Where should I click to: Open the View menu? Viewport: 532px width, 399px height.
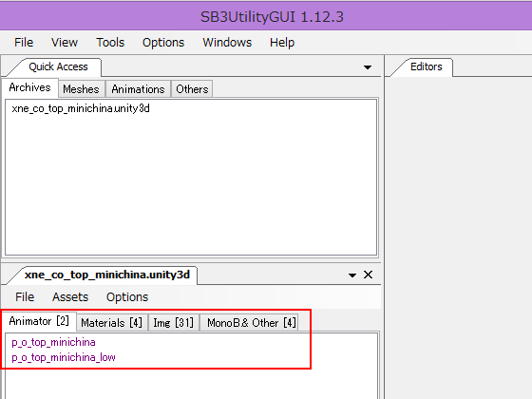65,43
